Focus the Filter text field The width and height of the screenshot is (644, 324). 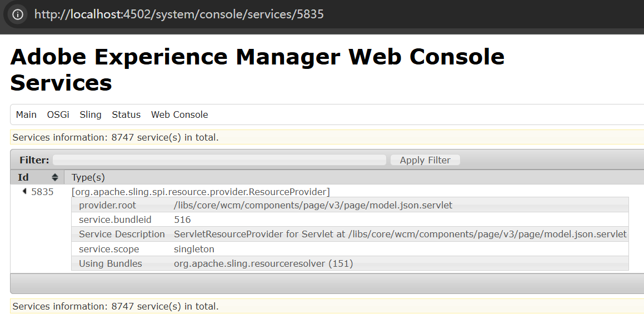point(219,160)
